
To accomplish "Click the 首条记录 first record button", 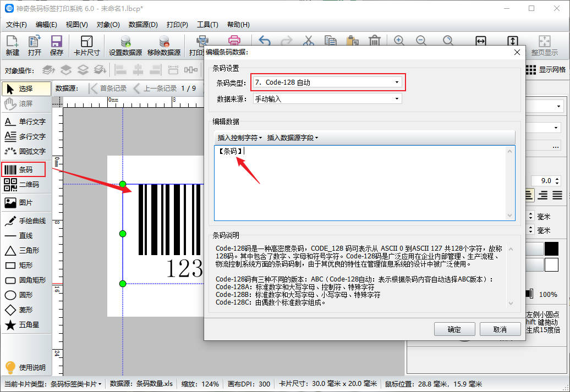I will [x=108, y=89].
